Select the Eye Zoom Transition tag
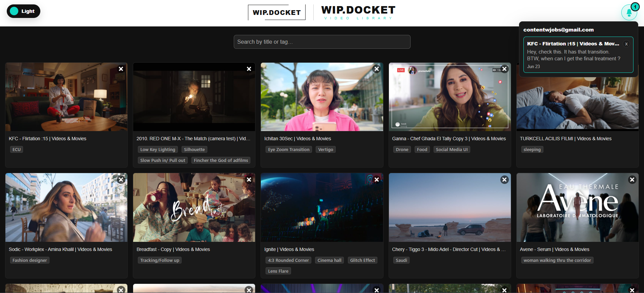644x293 pixels. click(289, 149)
